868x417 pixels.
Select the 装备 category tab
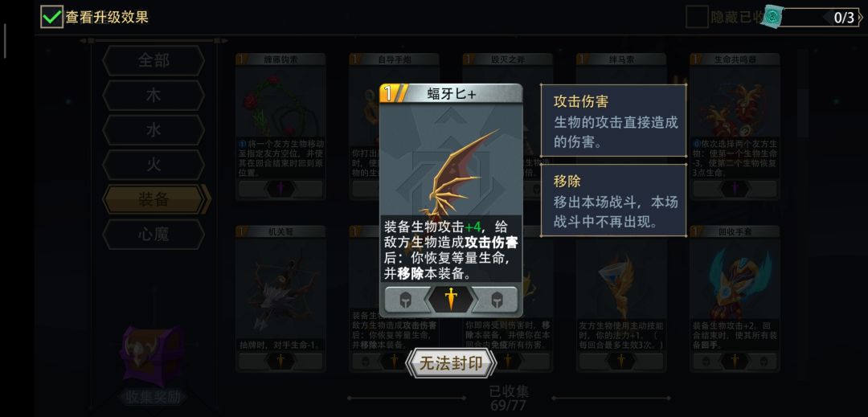154,199
